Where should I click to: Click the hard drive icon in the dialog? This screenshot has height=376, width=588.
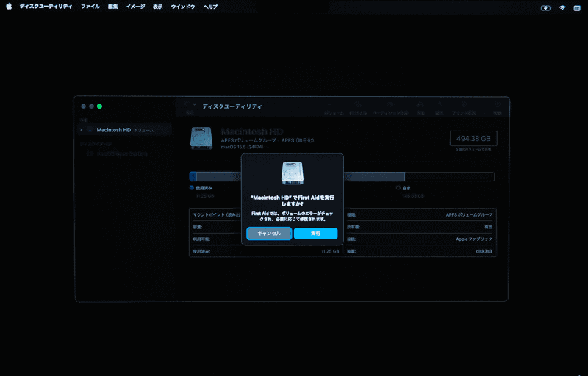pos(292,173)
